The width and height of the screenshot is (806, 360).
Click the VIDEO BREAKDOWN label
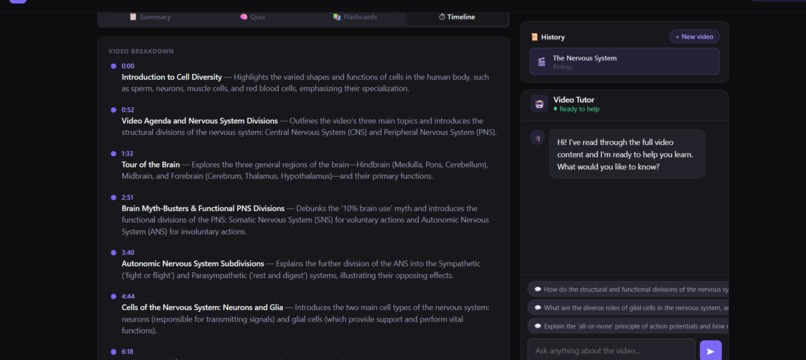tap(141, 51)
